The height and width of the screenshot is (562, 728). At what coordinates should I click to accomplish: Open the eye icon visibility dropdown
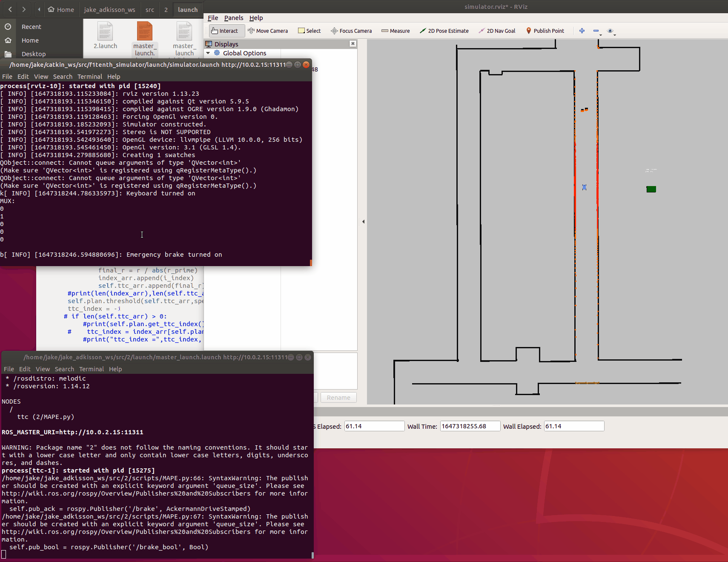pyautogui.click(x=611, y=31)
